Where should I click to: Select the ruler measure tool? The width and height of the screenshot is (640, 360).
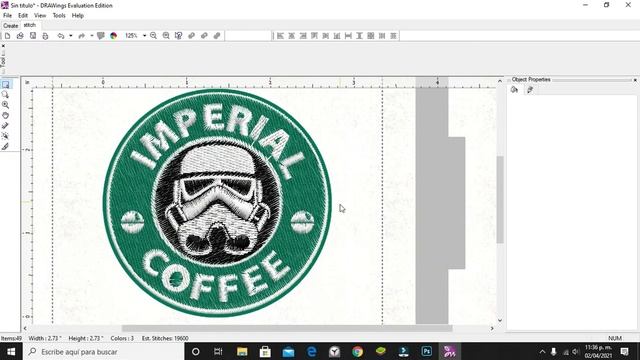click(5, 126)
